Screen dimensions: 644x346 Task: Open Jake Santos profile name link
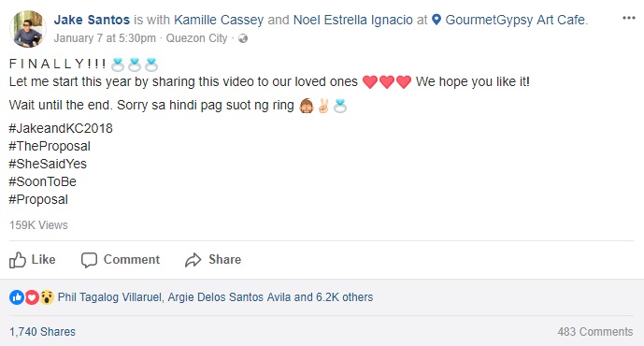click(x=92, y=20)
